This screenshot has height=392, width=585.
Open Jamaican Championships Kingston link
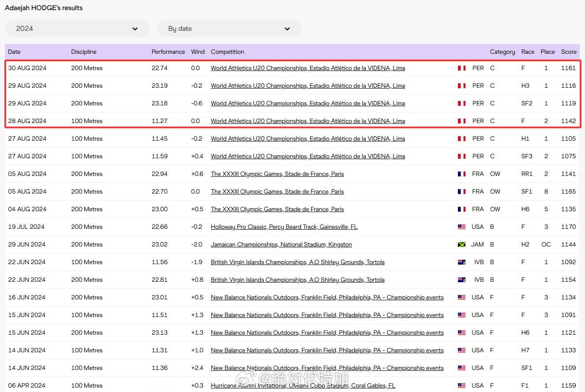tap(281, 245)
